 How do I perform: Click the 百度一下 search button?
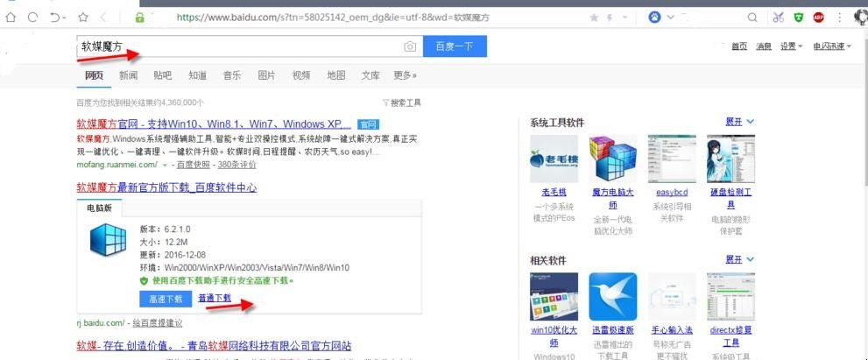[455, 46]
